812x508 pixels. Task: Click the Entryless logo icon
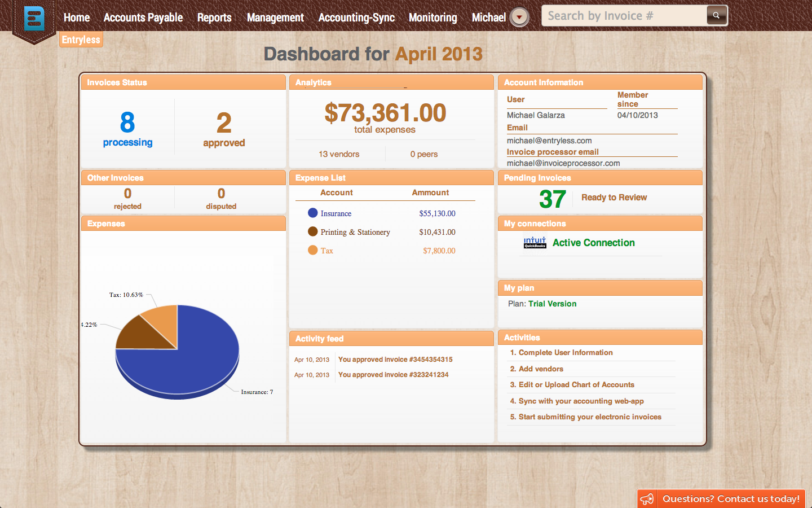point(34,19)
